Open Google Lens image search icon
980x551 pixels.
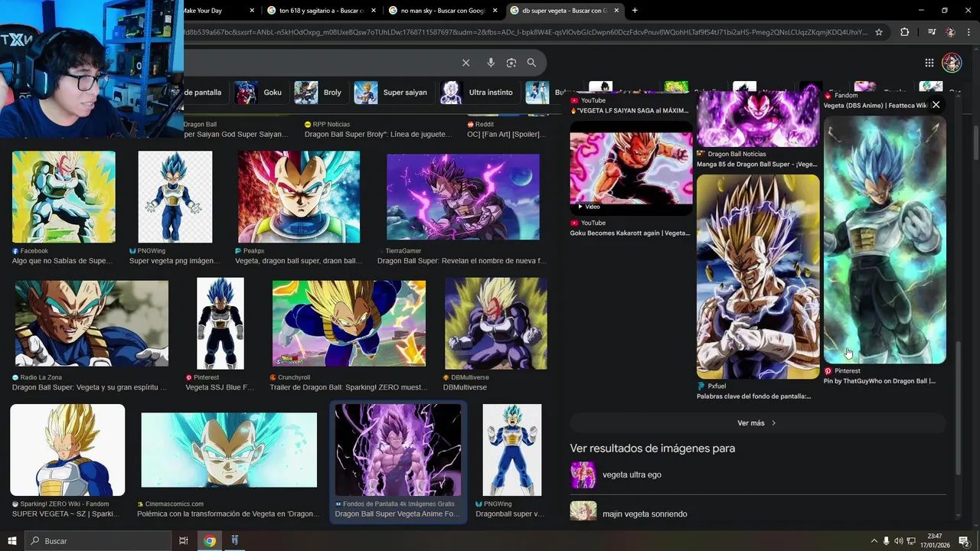point(511,63)
